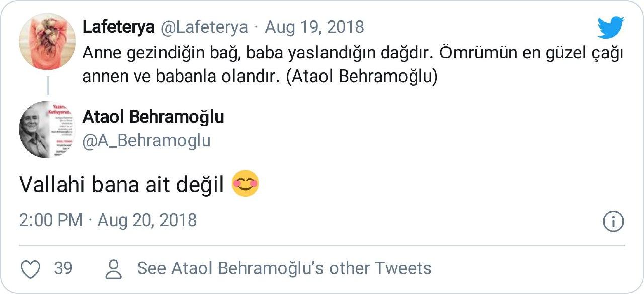The image size is (644, 294).
Task: Click the 39 likes count
Action: click(63, 268)
